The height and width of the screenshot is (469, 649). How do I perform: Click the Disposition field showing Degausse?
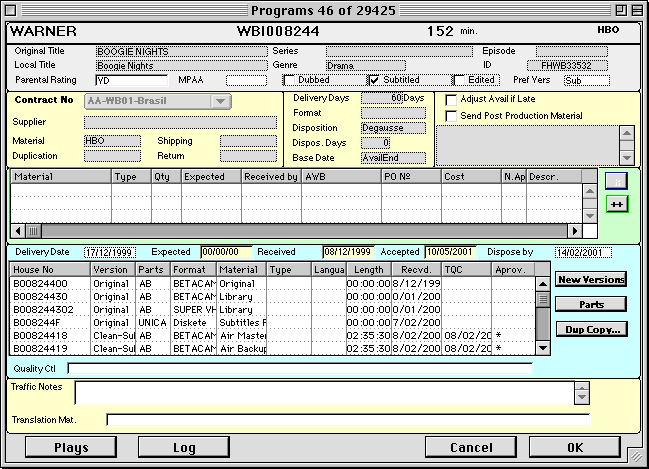click(393, 128)
